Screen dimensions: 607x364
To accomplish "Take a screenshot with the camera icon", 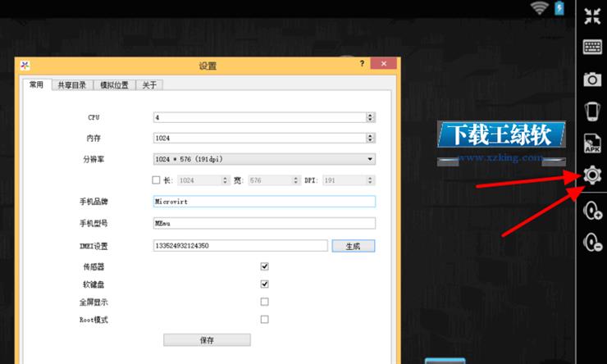I will point(592,80).
